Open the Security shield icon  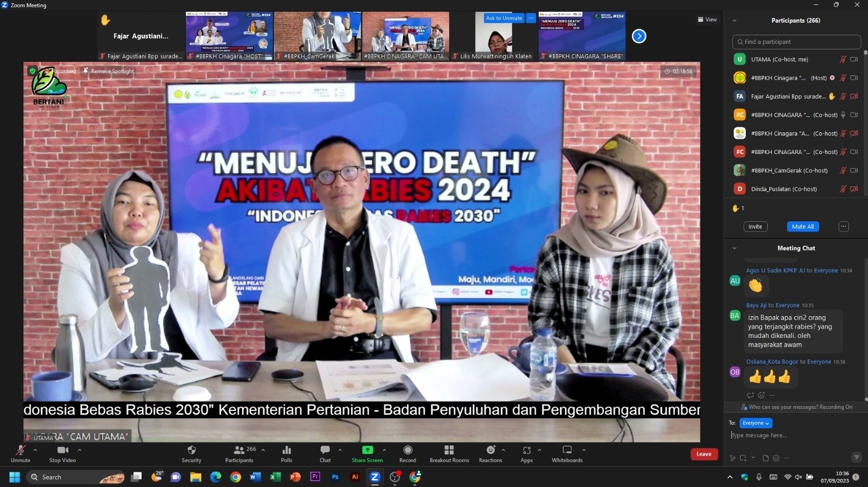click(x=191, y=451)
